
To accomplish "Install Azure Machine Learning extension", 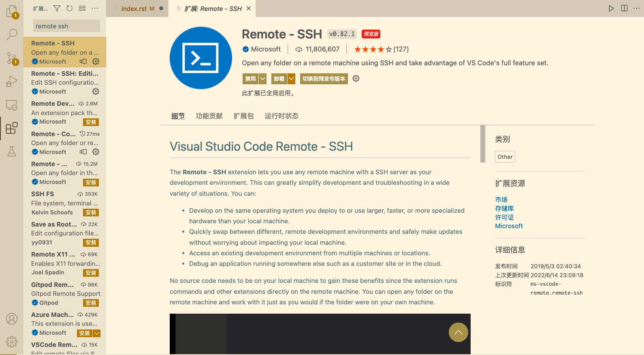I will (x=85, y=333).
